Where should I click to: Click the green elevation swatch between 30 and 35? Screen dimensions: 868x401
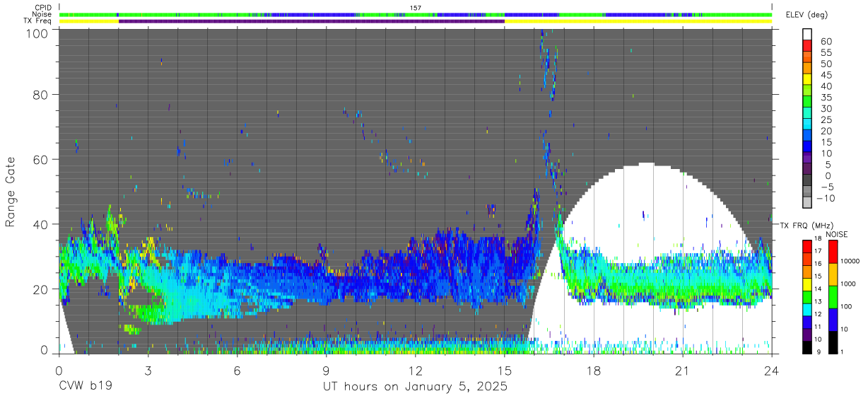click(807, 103)
